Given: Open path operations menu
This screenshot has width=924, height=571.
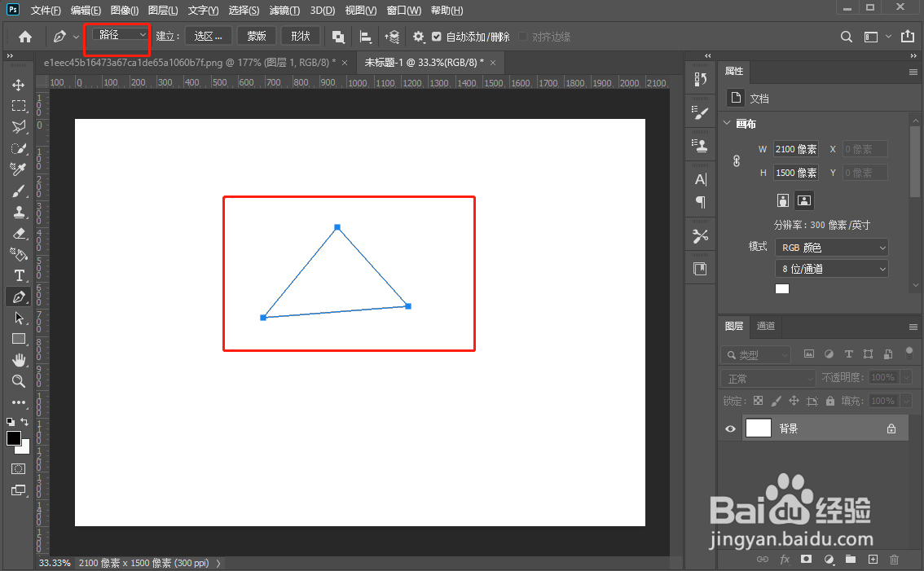Looking at the screenshot, I should pyautogui.click(x=338, y=37).
